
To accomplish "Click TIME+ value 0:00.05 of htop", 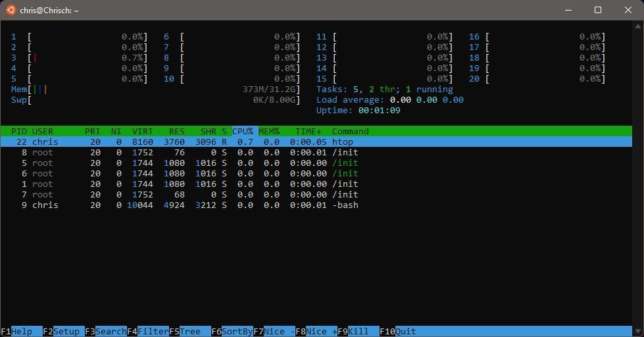I will tap(309, 142).
